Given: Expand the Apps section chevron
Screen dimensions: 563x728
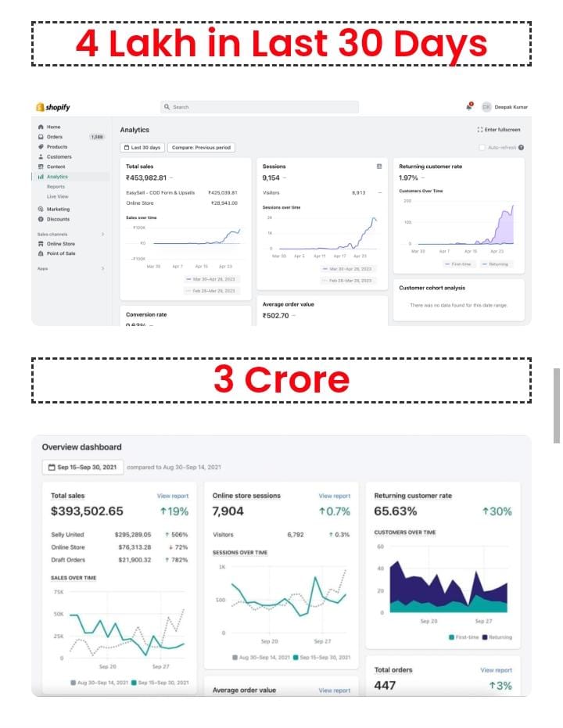Looking at the screenshot, I should tap(102, 268).
